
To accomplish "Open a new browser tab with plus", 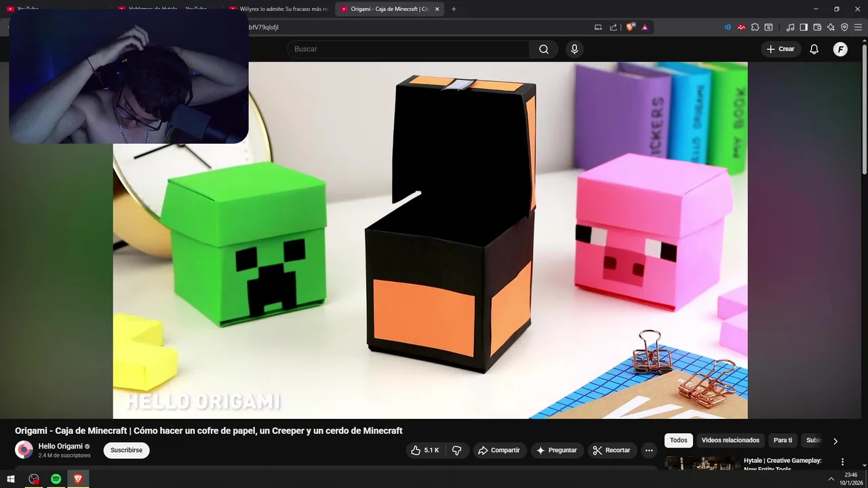I will pos(454,9).
